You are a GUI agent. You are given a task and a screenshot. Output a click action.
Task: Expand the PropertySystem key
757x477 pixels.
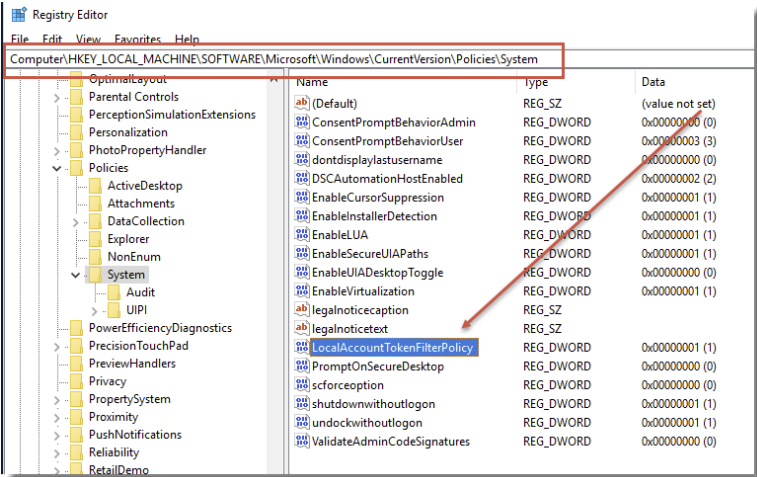[56, 401]
